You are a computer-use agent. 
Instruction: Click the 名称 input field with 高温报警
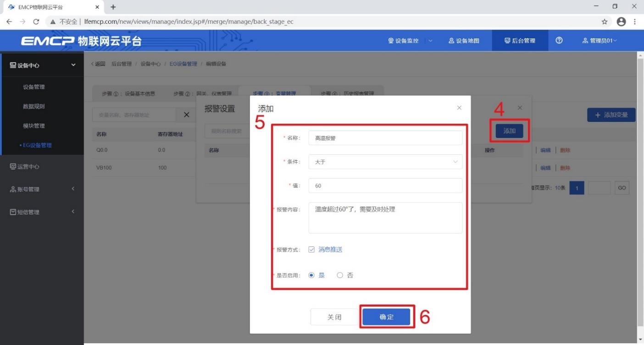pyautogui.click(x=385, y=137)
